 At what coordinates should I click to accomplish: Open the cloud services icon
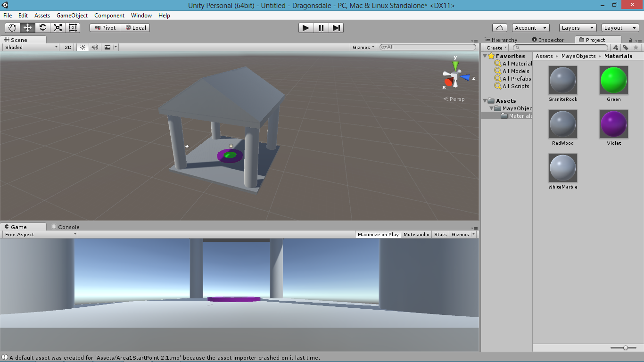click(500, 28)
